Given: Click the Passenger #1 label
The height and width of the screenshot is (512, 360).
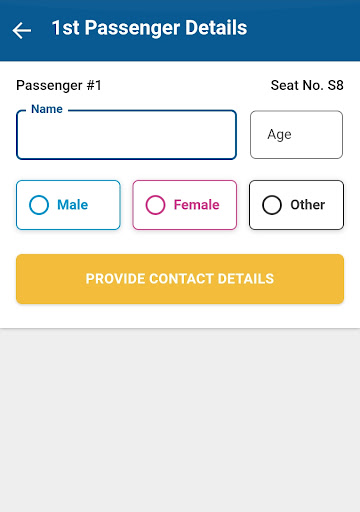Looking at the screenshot, I should 59,85.
